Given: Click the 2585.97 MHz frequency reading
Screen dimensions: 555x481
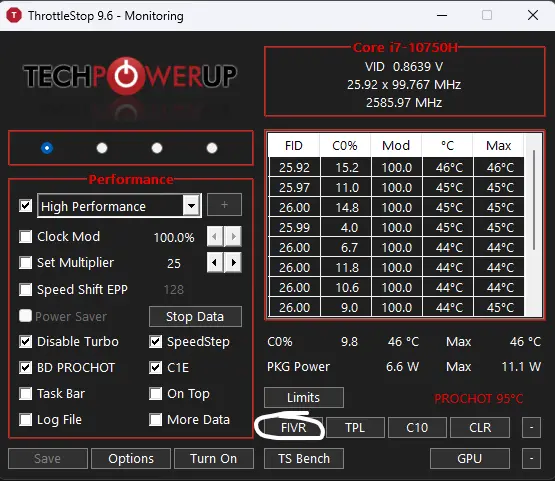Looking at the screenshot, I should (x=404, y=103).
